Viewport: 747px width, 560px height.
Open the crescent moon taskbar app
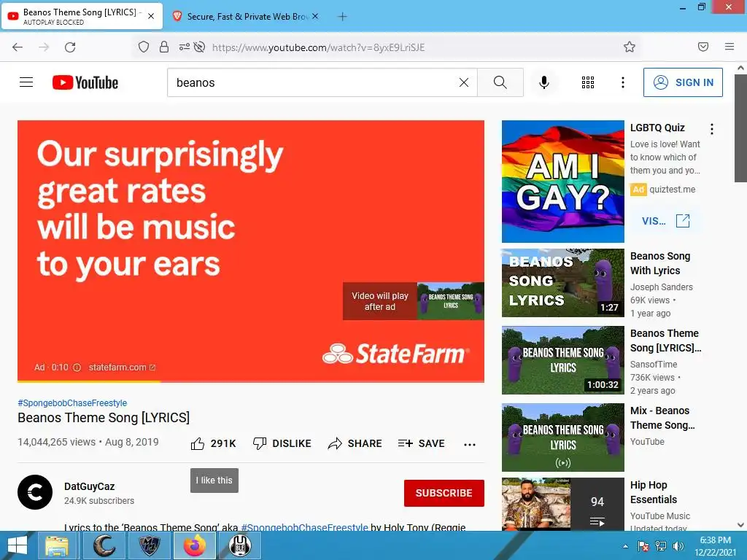point(104,545)
